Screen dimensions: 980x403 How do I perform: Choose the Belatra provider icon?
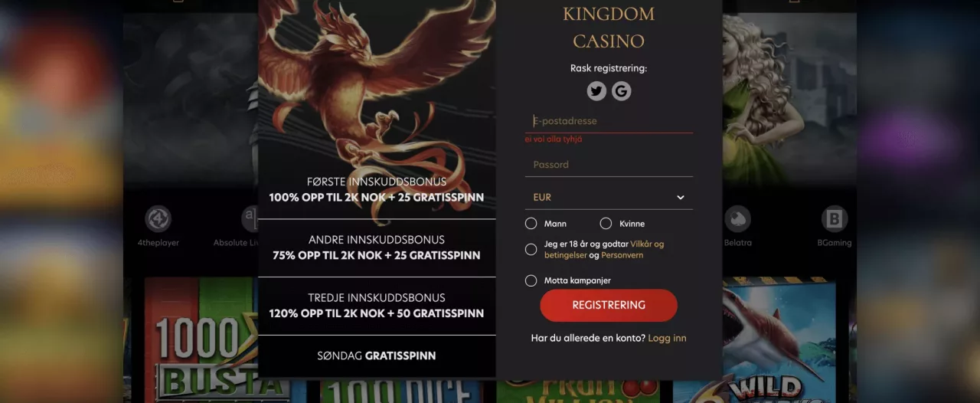click(x=737, y=219)
